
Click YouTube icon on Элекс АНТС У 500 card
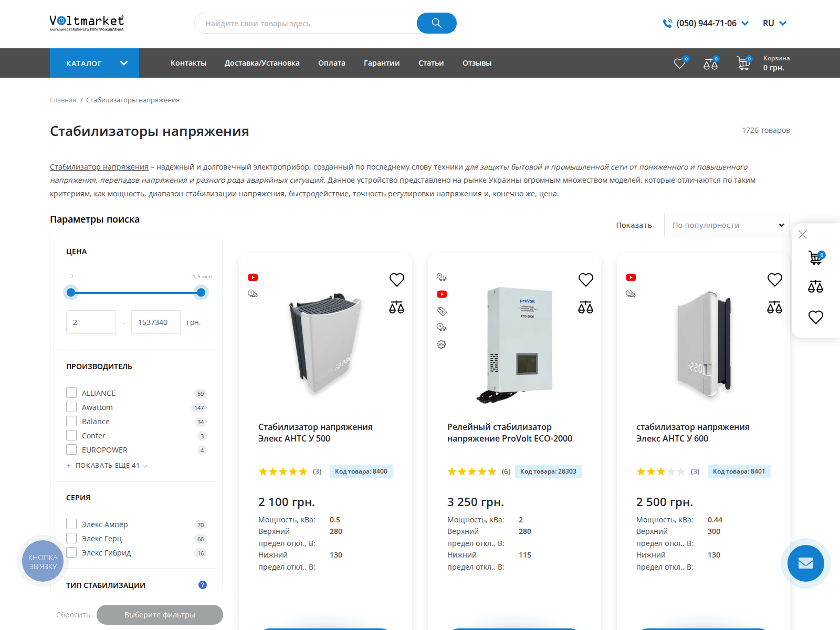click(253, 277)
